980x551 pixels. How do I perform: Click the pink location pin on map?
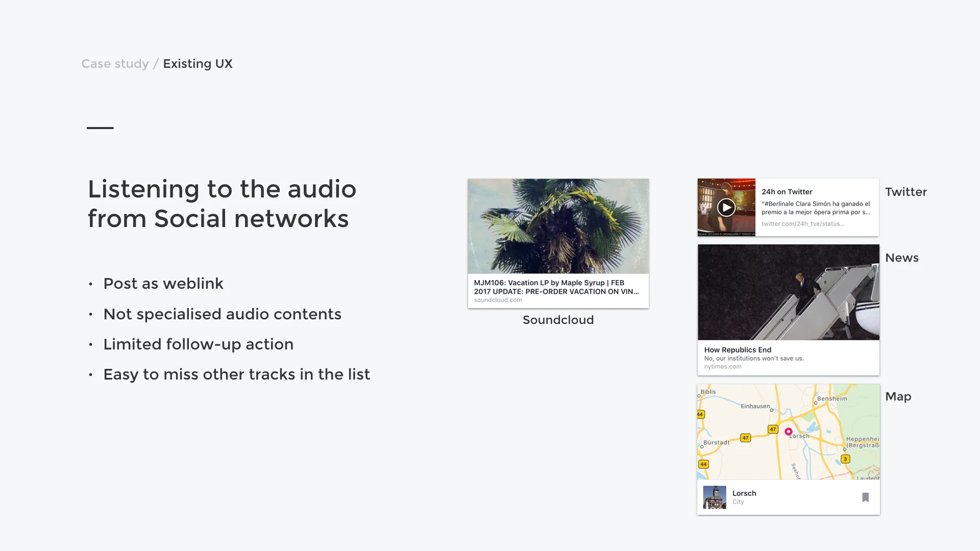click(789, 432)
